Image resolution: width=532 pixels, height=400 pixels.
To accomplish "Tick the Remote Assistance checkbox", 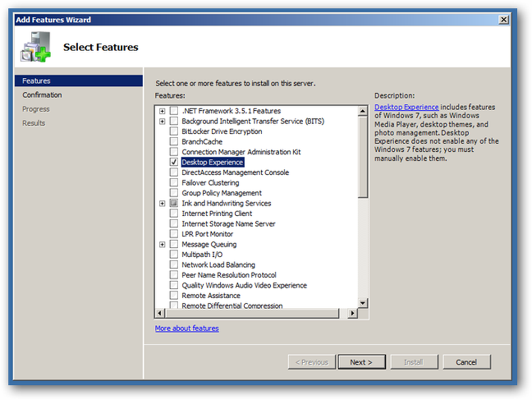I will (x=174, y=295).
